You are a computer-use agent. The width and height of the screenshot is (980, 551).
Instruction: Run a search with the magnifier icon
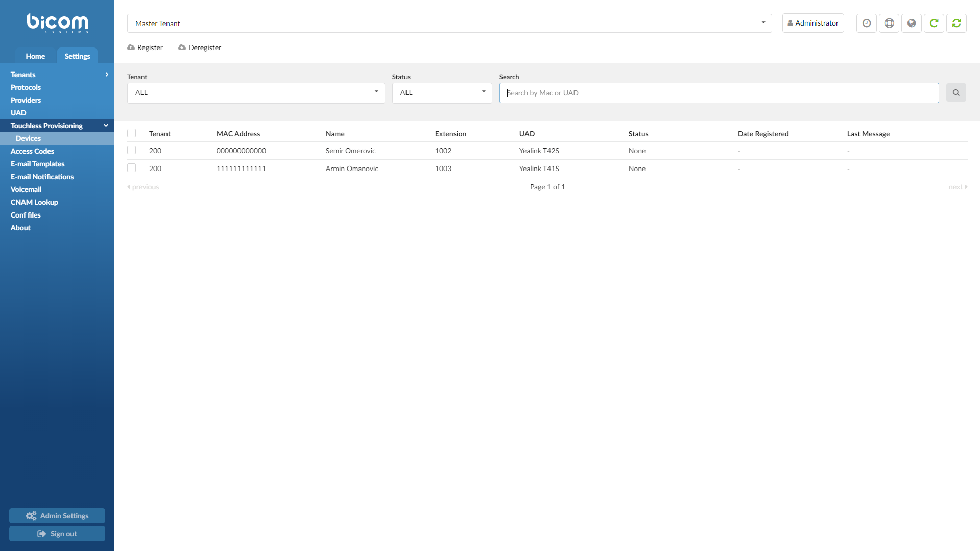pyautogui.click(x=956, y=92)
